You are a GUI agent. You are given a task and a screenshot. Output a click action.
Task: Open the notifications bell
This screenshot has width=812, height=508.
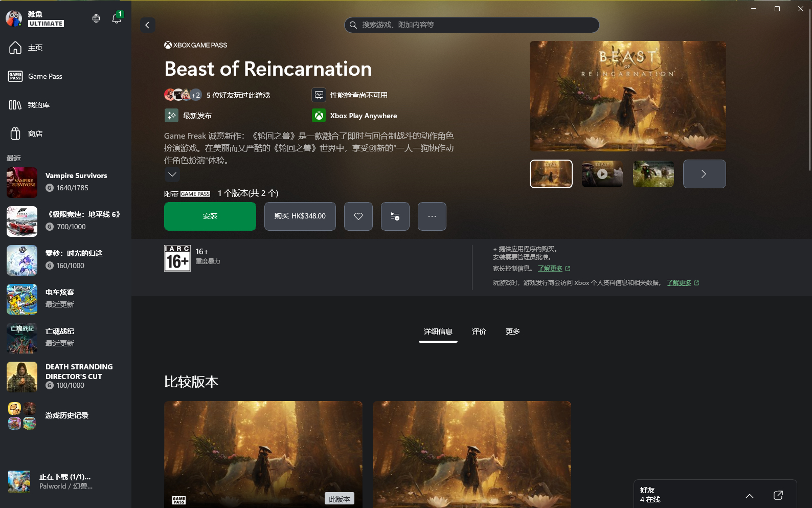tap(117, 18)
